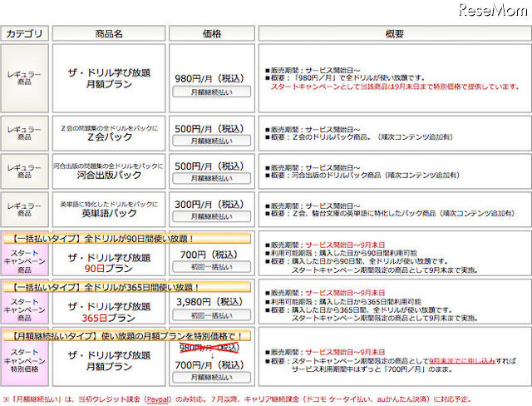This screenshot has height=406, width=532.
Task: Click 月額継続払い button in Z会パック row
Action: (x=212, y=141)
